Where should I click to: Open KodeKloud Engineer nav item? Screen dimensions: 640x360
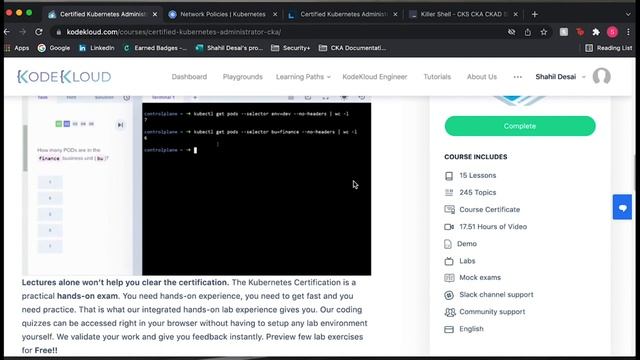coord(375,77)
